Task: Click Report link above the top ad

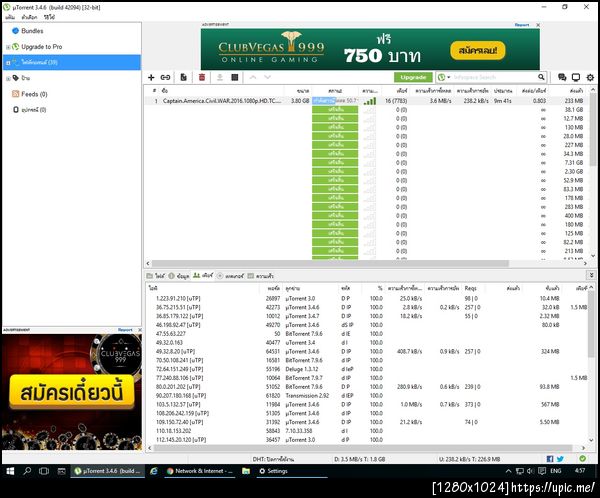Action: click(x=522, y=25)
